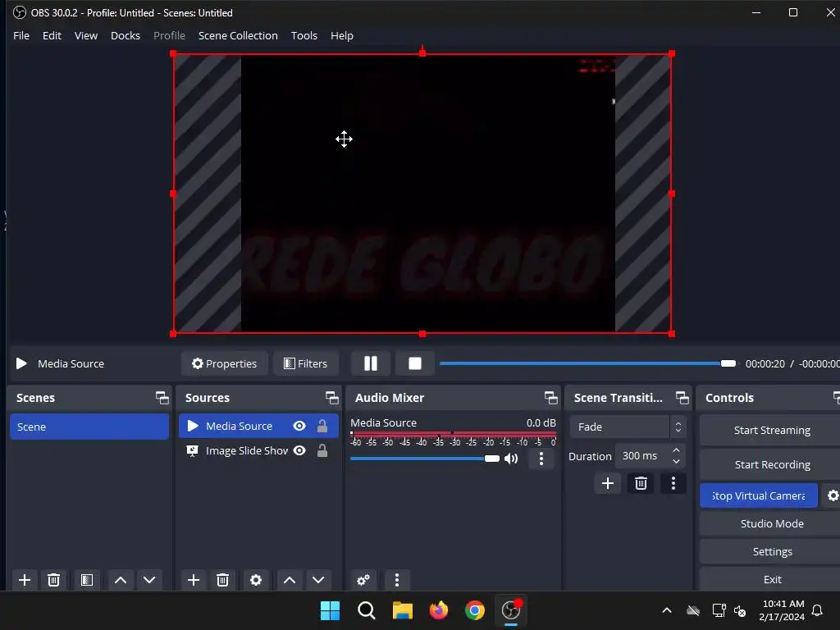Hide the Image Slide Show source

pyautogui.click(x=299, y=450)
